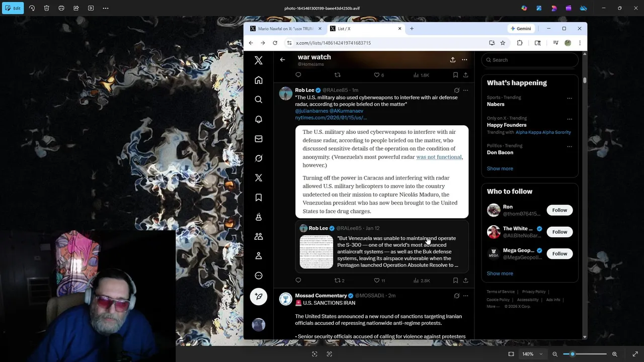Go forward in browser history
This screenshot has width=644, height=362.
click(263, 43)
